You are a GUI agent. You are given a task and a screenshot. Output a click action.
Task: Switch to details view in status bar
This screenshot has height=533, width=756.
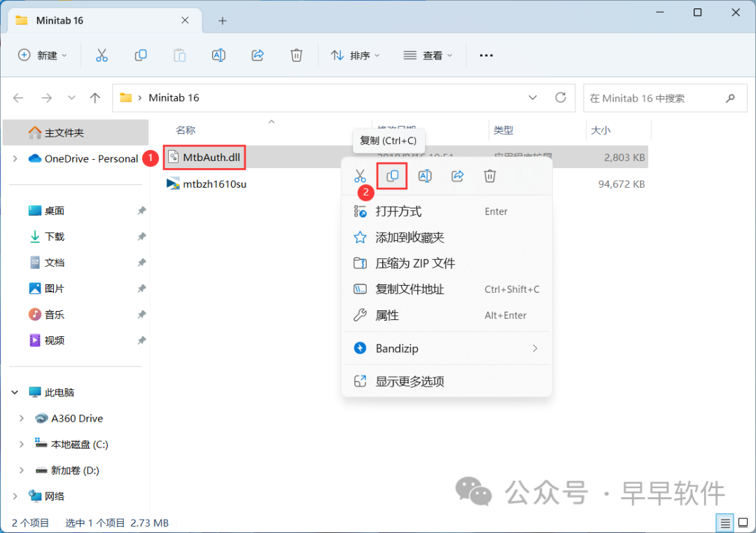[x=725, y=522]
